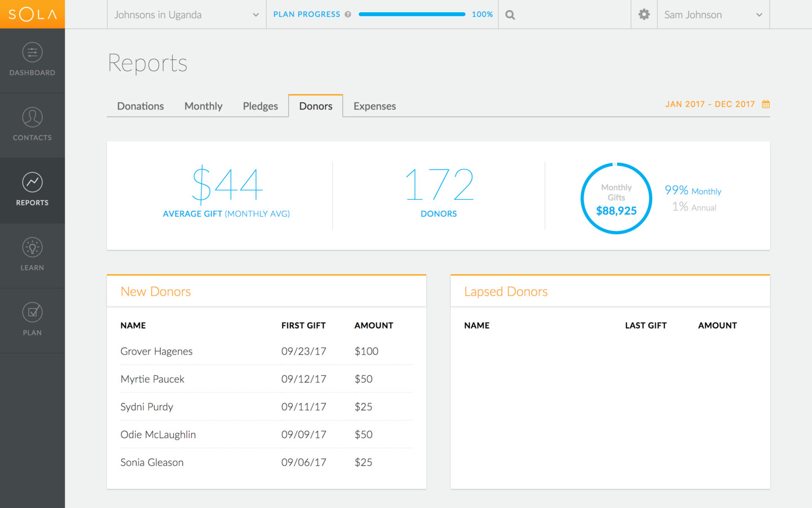Expand the Johnsons in Uganda dropdown
This screenshot has height=508, width=812.
click(186, 15)
